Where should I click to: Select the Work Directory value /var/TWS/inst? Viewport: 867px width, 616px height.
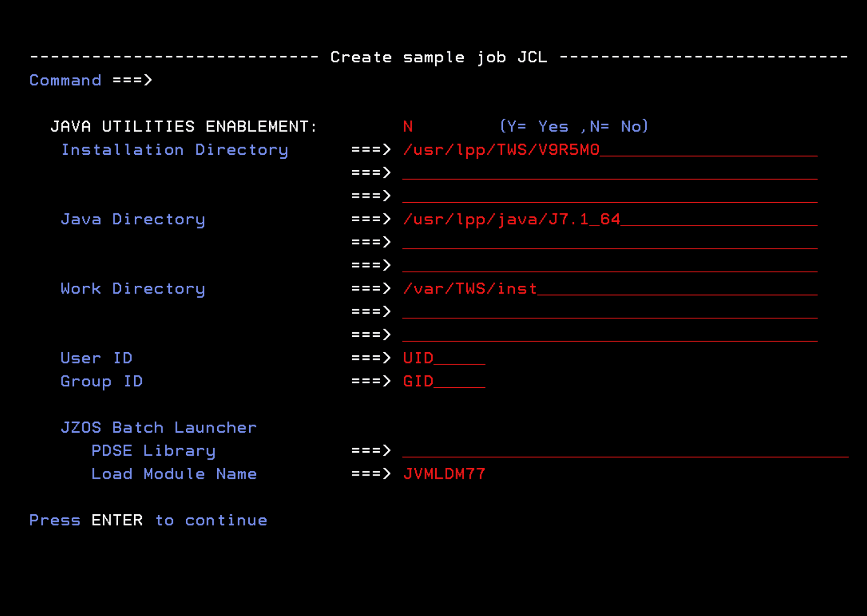(x=470, y=288)
